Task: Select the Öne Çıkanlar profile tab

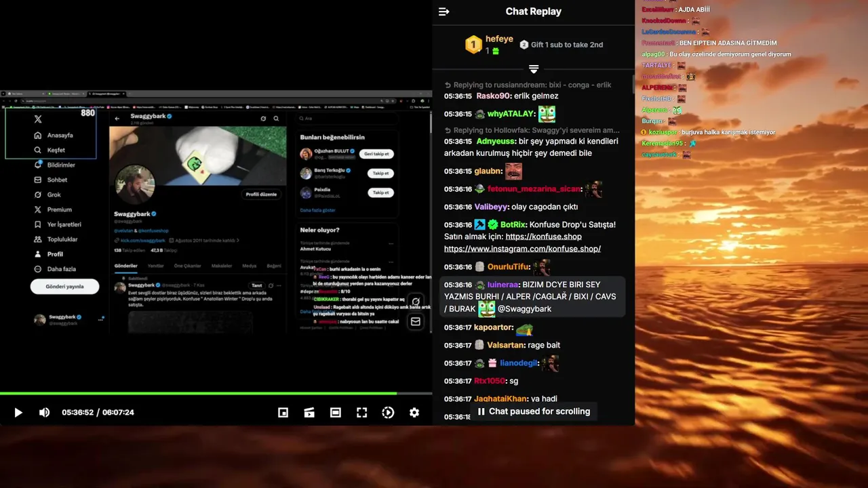Action: pyautogui.click(x=188, y=266)
